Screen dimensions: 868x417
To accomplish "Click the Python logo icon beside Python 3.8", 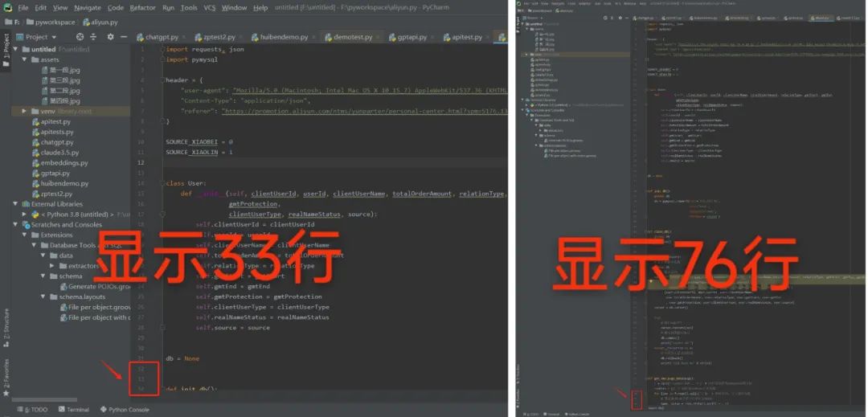I will pos(35,215).
